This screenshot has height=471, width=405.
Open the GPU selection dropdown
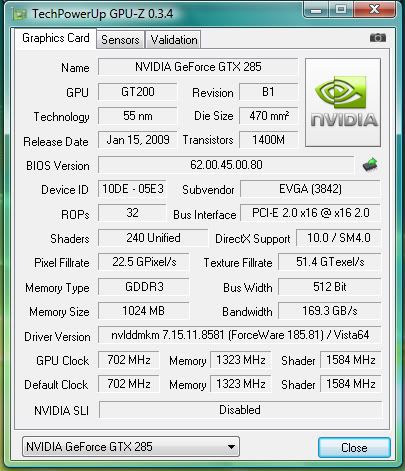point(131,447)
